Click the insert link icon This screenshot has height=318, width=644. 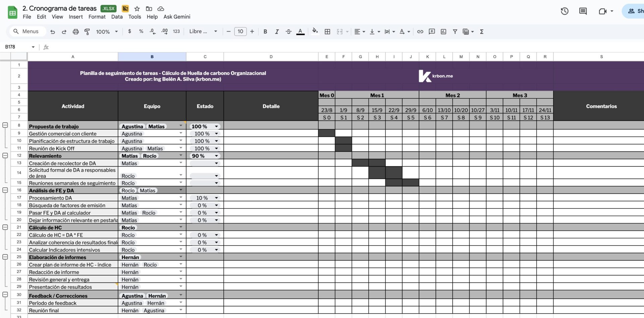click(x=420, y=32)
